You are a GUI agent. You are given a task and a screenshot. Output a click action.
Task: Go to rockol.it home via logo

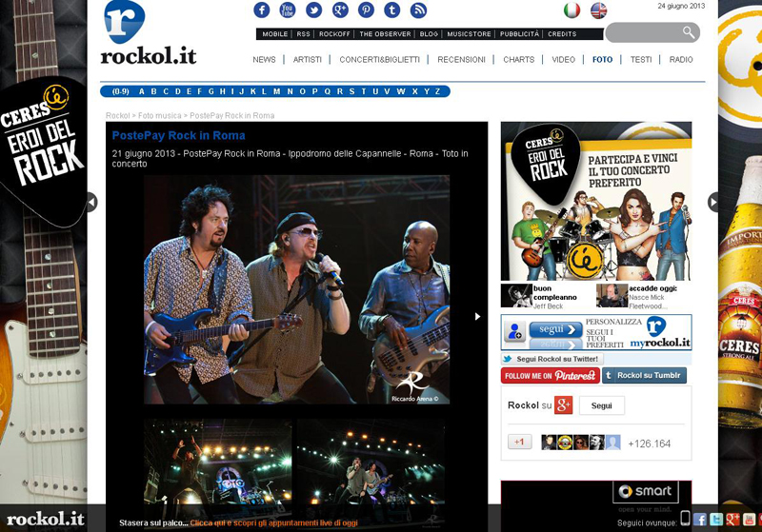(149, 33)
